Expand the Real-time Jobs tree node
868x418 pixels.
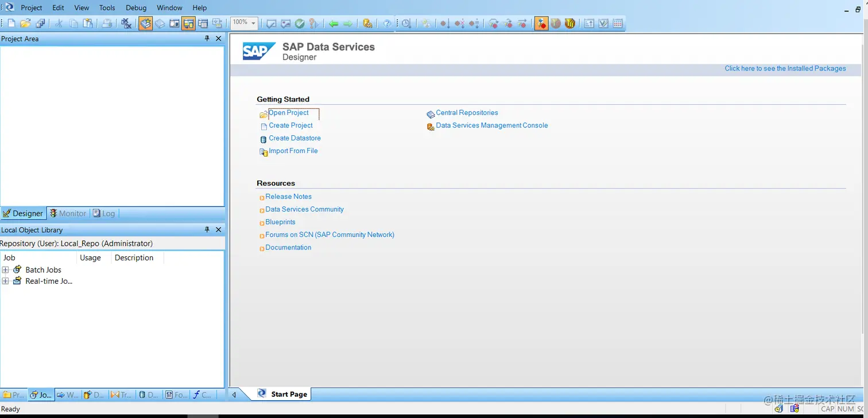point(6,281)
